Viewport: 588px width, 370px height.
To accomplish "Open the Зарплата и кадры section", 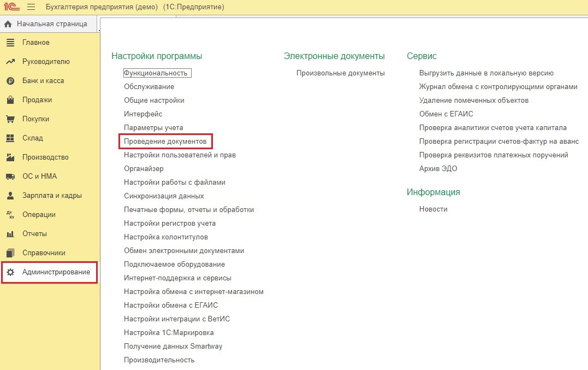I will (x=51, y=196).
